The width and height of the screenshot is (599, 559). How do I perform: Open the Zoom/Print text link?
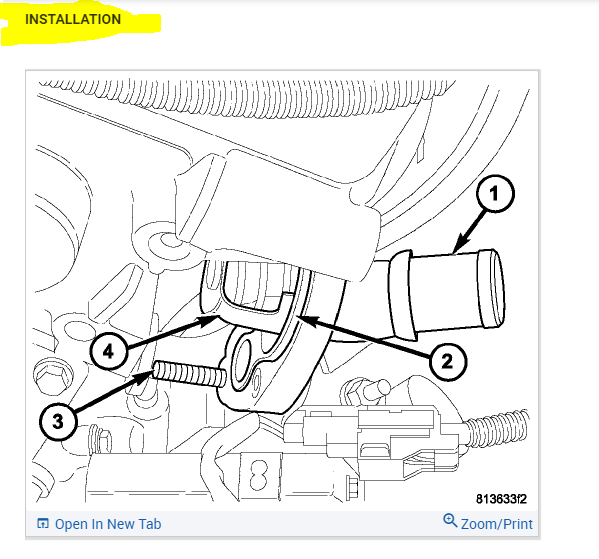tap(497, 524)
